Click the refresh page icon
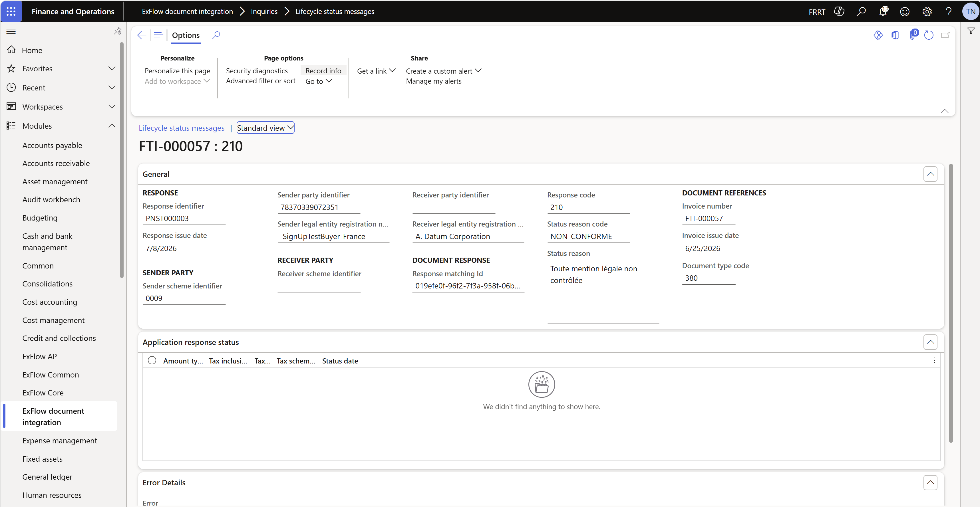The height and width of the screenshot is (507, 980). (929, 35)
